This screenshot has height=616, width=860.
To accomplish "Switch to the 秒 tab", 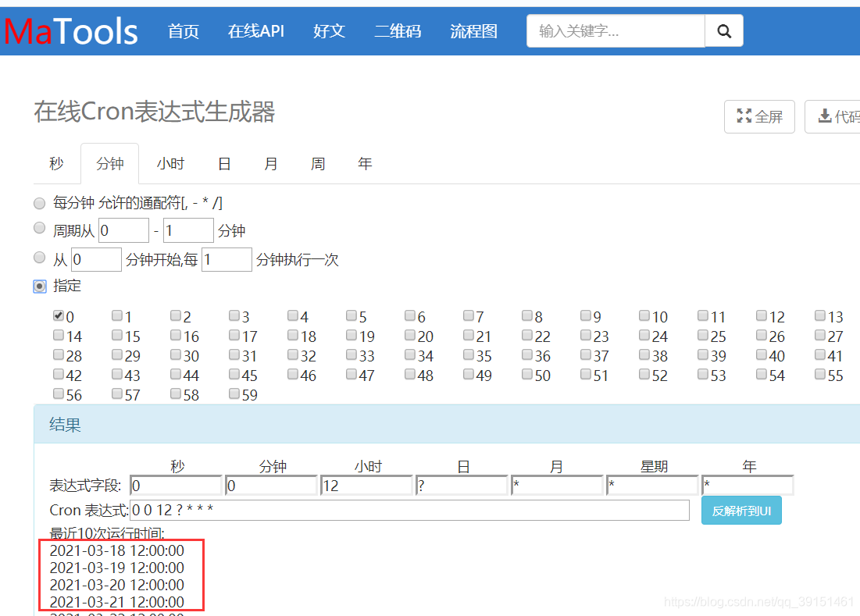I will pos(56,163).
